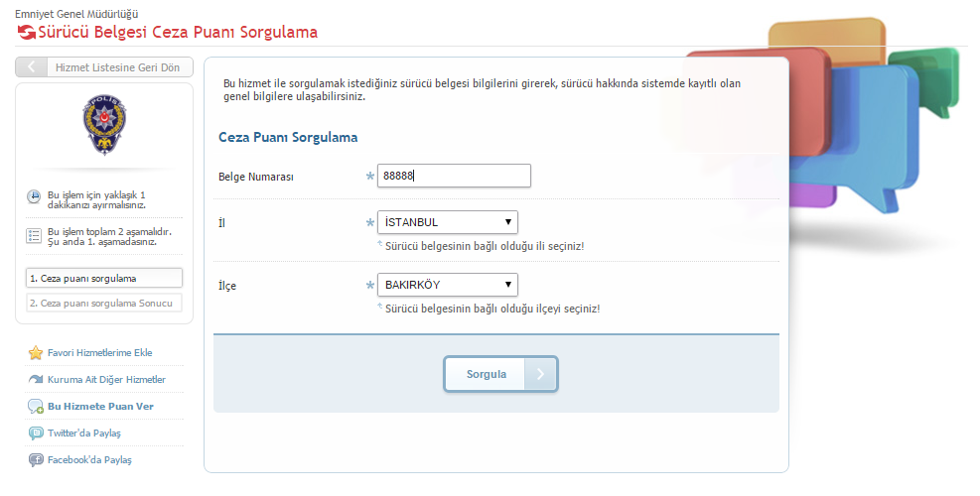Click the clock icon beside duration note
Image resolution: width=980 pixels, height=496 pixels.
point(34,196)
